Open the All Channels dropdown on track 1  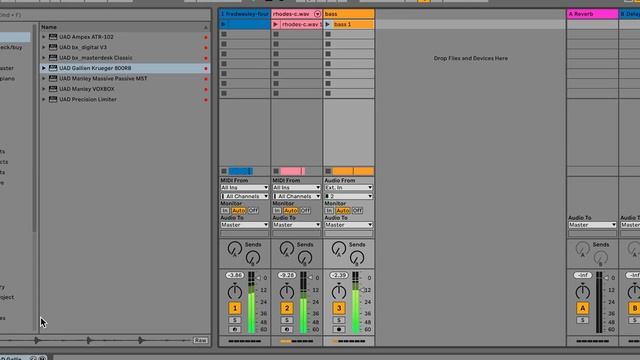244,196
